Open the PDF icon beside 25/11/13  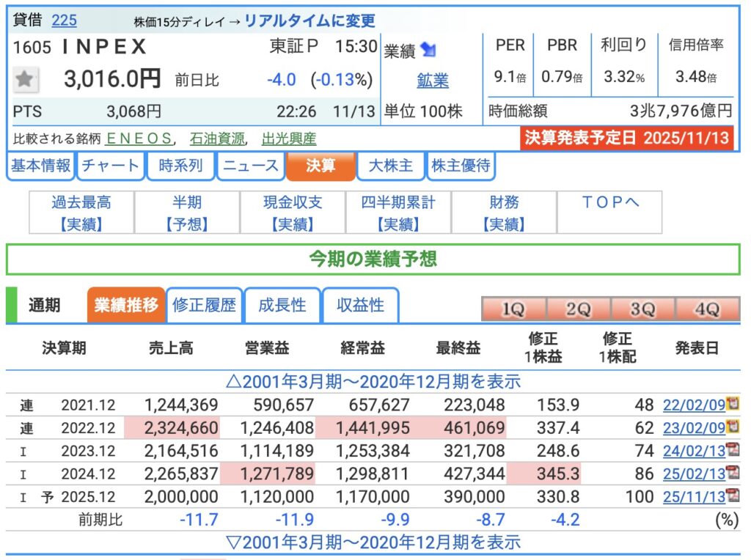[731, 496]
